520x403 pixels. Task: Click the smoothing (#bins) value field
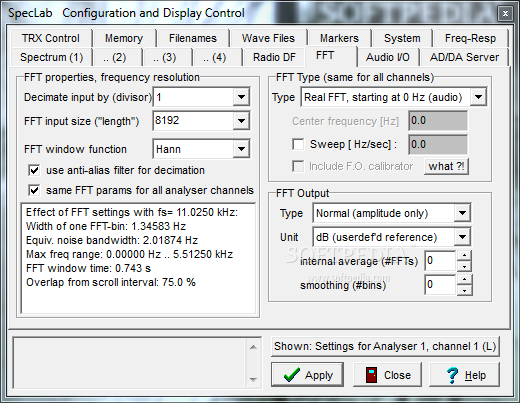click(x=440, y=285)
